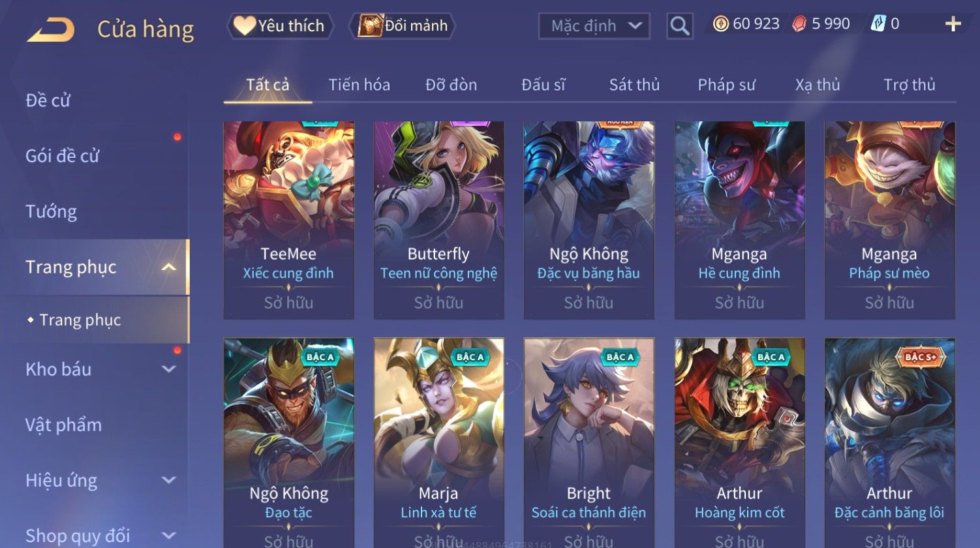Open Gói đề cử in sidebar
Screen dimensions: 980x548
tap(63, 156)
